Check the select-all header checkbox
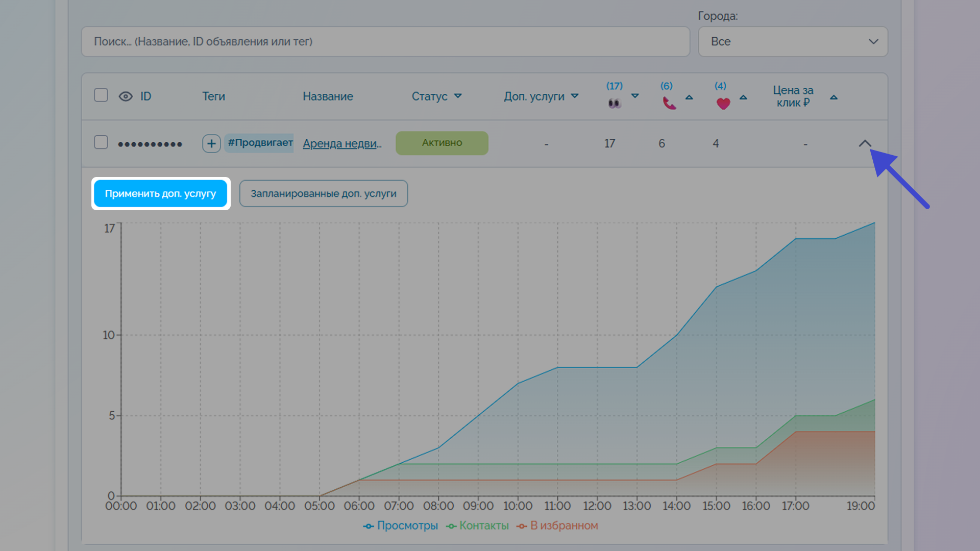Screen dimensions: 980x551 [x=101, y=95]
